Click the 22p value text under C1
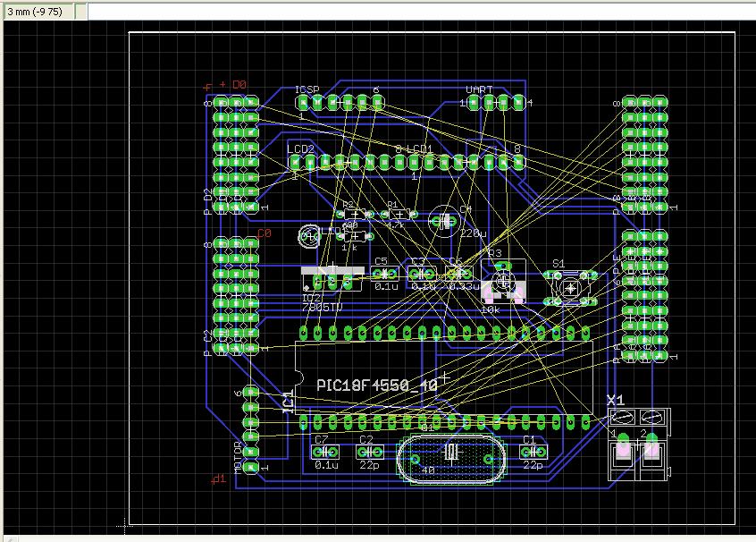The image size is (756, 542). (x=533, y=465)
